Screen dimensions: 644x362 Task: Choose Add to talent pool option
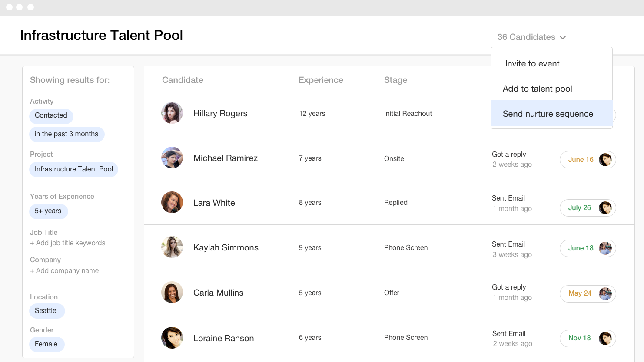[551, 89]
